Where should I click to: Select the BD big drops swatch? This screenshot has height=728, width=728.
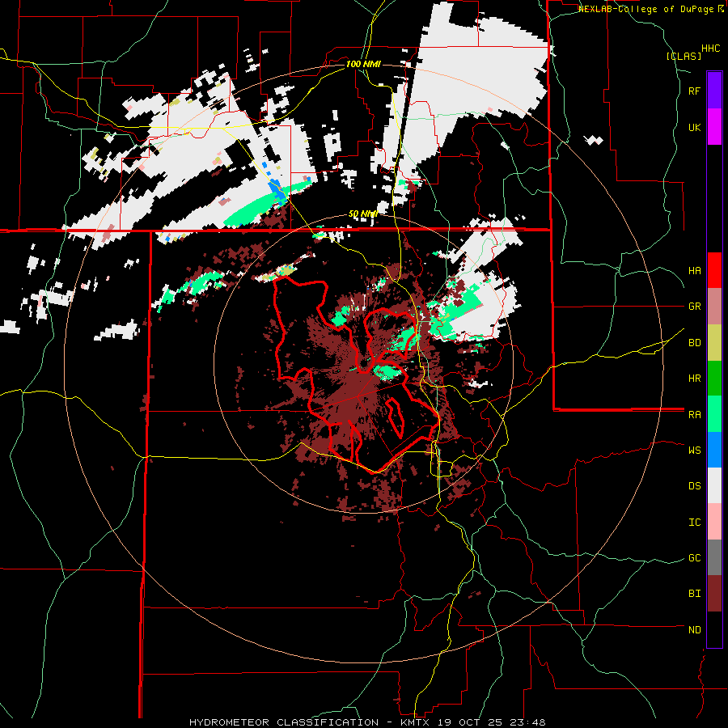pyautogui.click(x=714, y=343)
